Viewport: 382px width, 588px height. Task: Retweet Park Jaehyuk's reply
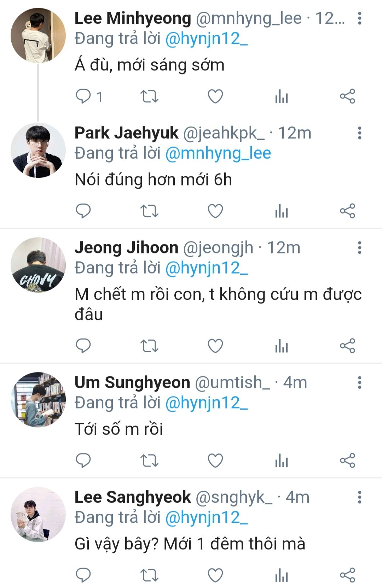pos(149,211)
